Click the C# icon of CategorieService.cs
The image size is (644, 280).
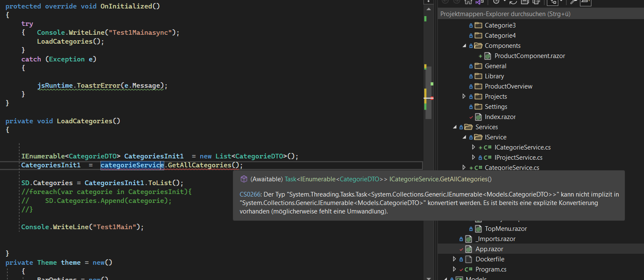click(x=479, y=168)
